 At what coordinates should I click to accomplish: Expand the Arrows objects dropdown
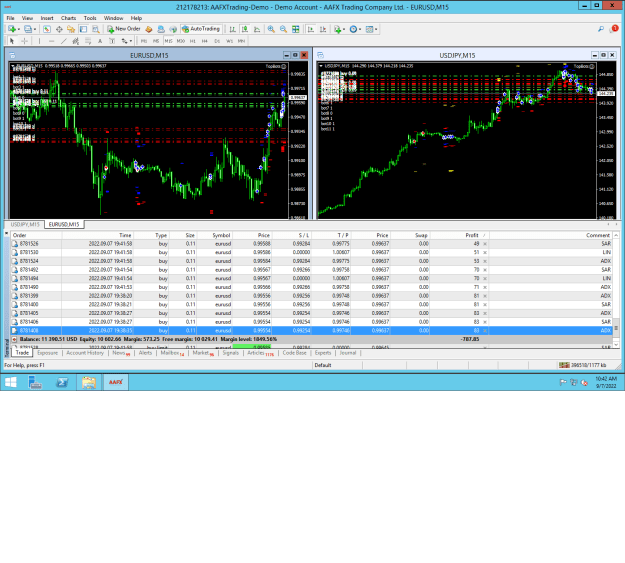(131, 41)
